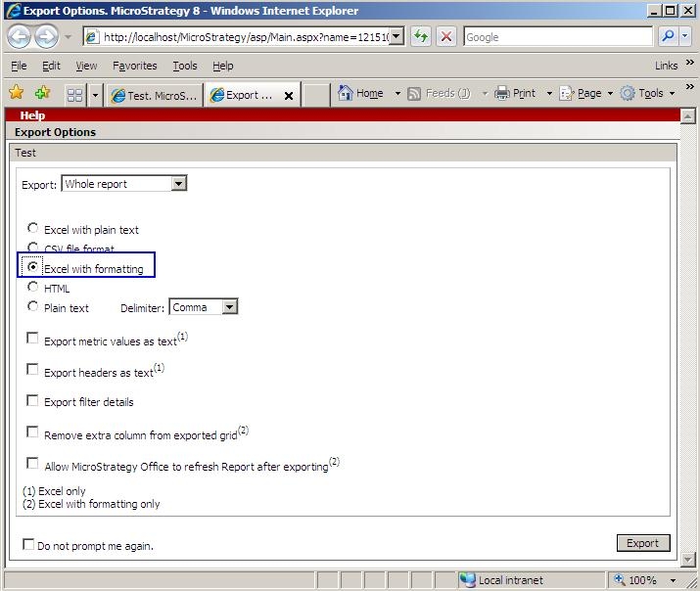Click the Refresh page icon

(421, 36)
